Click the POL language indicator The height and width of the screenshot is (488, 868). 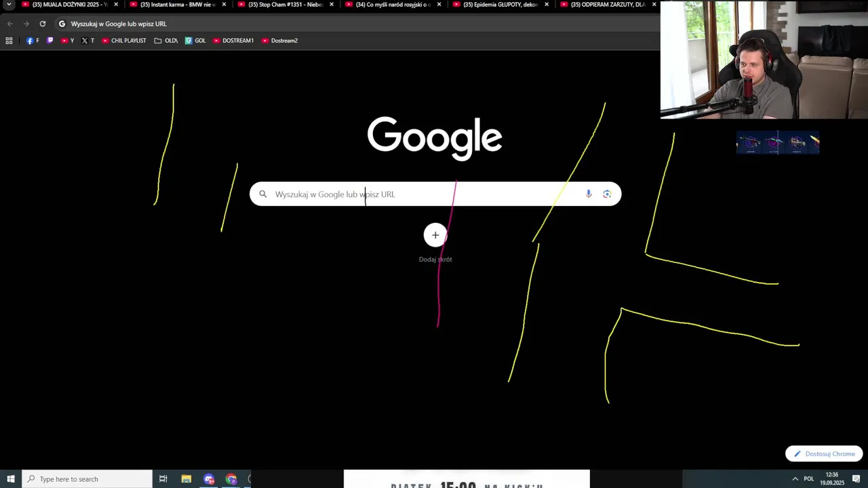coord(809,479)
